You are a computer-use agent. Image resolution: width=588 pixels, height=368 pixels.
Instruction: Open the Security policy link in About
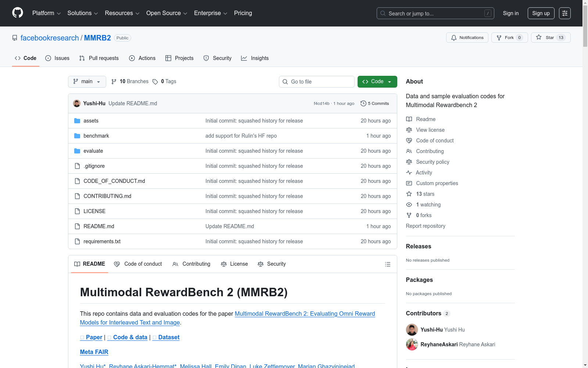433,162
